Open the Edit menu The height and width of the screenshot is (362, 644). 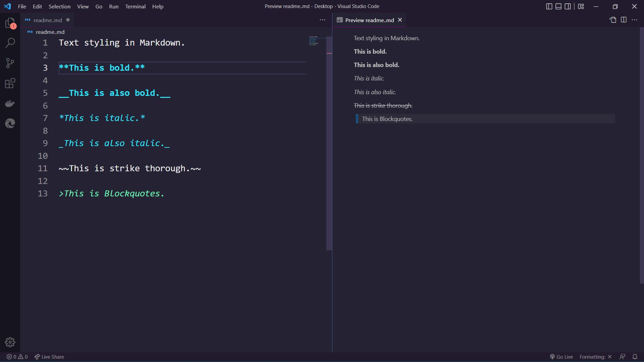coord(37,6)
